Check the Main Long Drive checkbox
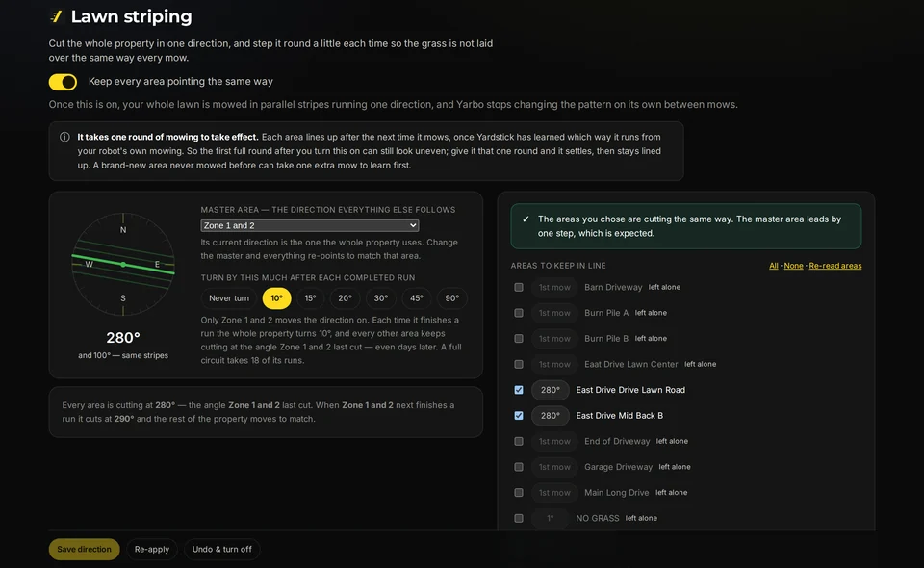 (x=519, y=493)
